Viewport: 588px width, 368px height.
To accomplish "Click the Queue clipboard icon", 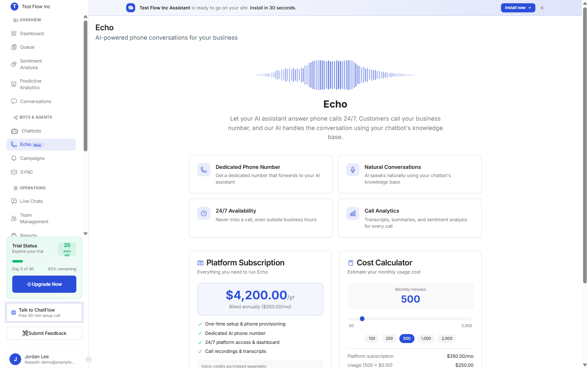I will [14, 47].
